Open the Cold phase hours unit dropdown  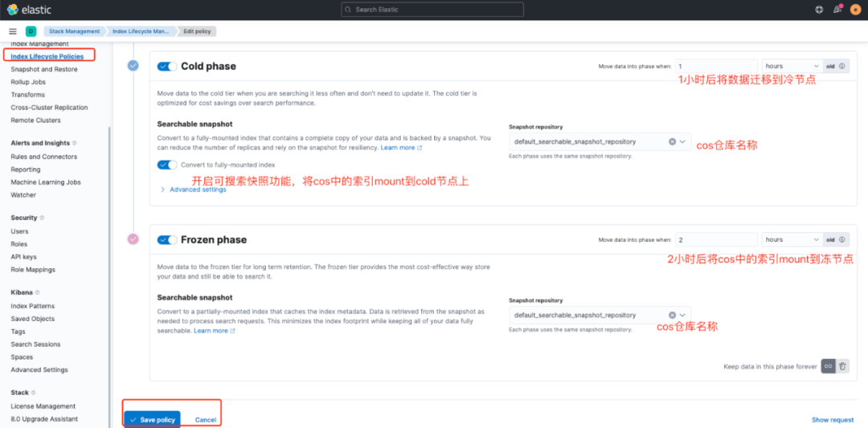tap(791, 66)
